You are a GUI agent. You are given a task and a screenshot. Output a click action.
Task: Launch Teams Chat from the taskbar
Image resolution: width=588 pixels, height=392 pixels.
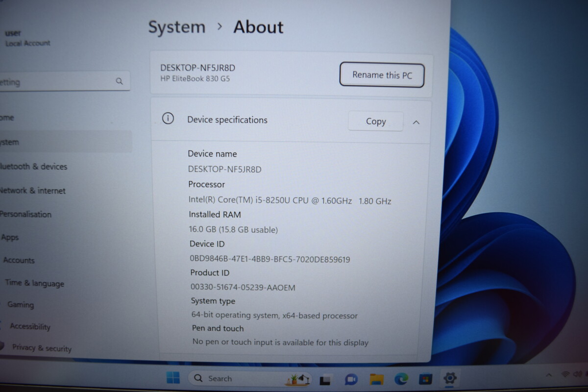point(351,379)
